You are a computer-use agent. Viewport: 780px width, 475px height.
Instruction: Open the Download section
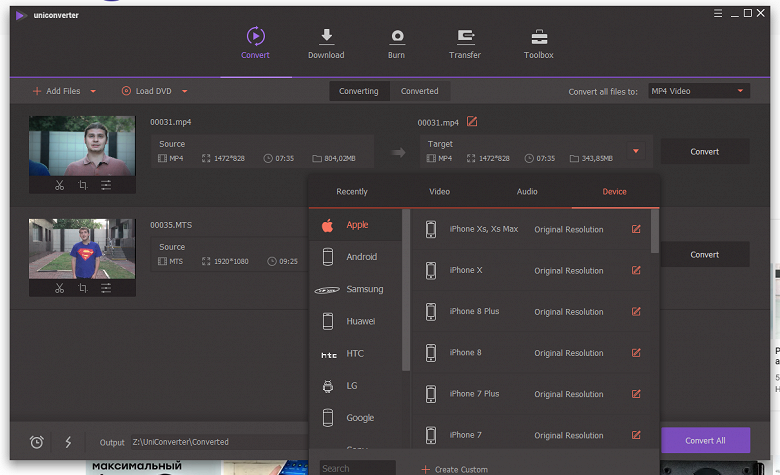(x=326, y=44)
